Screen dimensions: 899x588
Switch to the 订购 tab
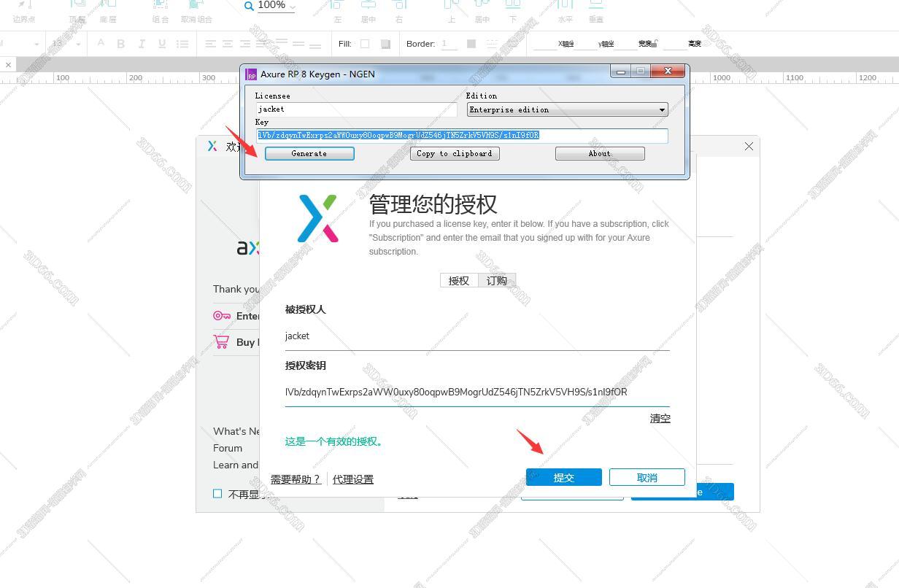[497, 281]
